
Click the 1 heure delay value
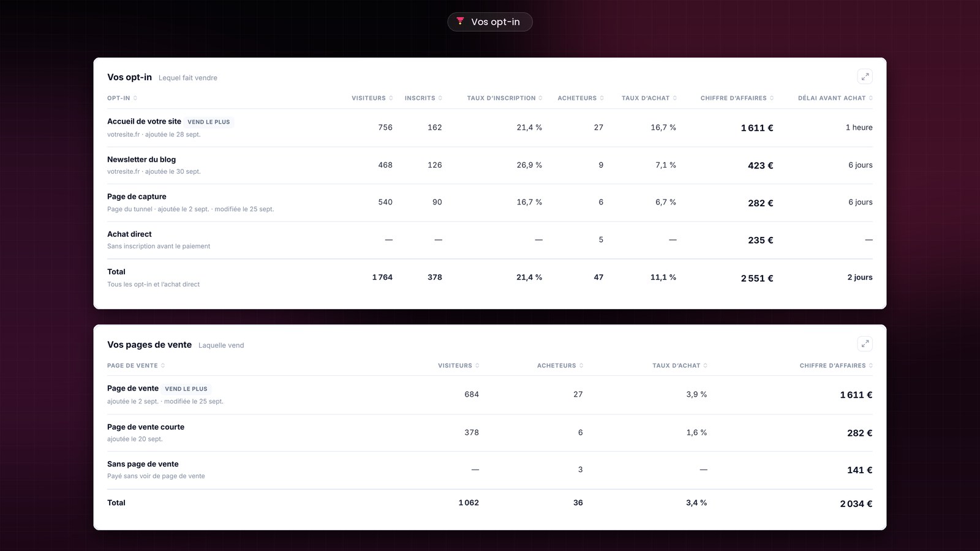click(859, 127)
